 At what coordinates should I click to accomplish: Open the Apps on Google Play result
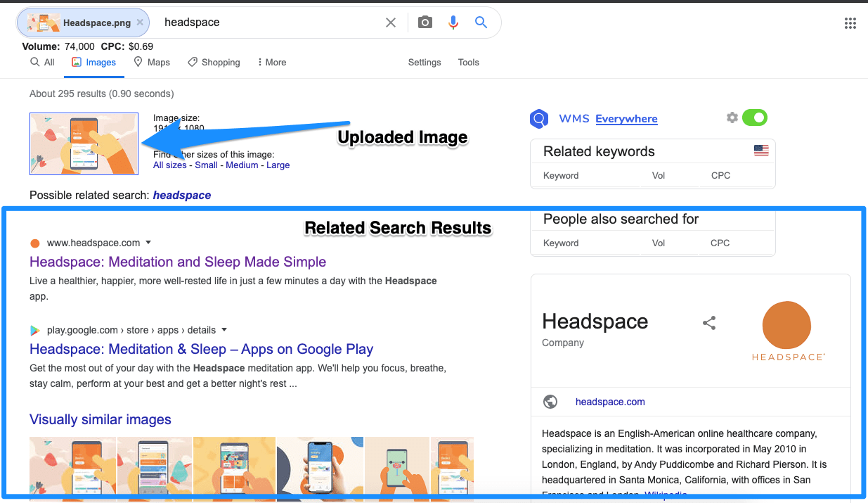201,349
